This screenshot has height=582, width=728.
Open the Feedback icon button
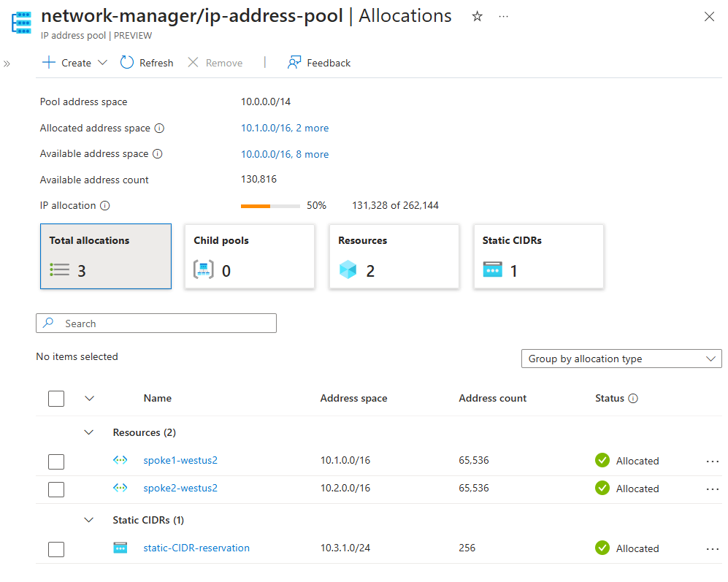pyautogui.click(x=294, y=62)
